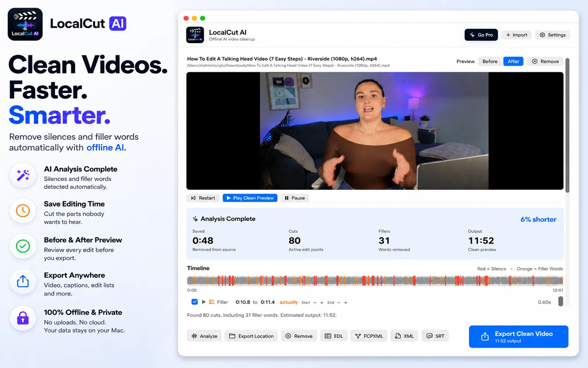Click the large LocalCut AI logo at left
This screenshot has height=368, width=588.
tap(25, 24)
